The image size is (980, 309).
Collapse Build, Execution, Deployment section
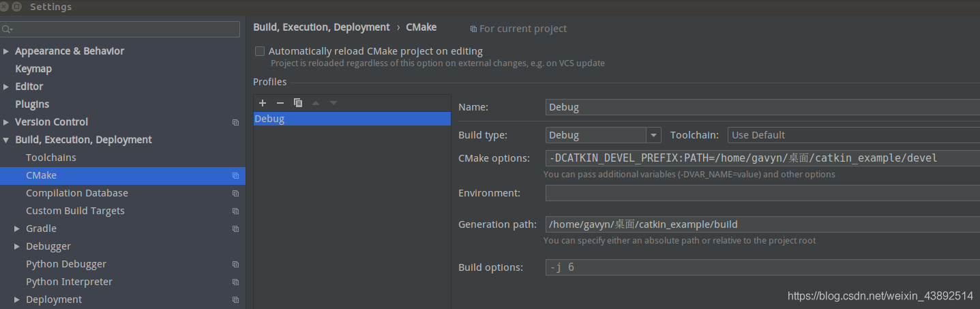coord(6,140)
